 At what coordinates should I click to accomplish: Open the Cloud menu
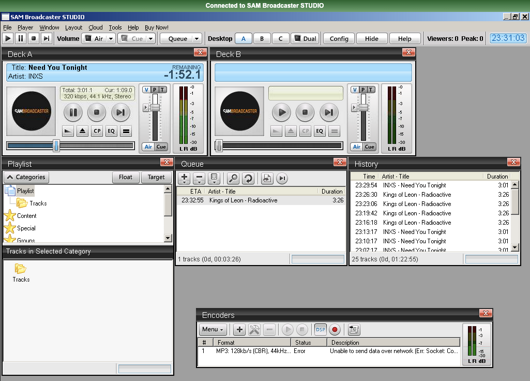point(96,27)
